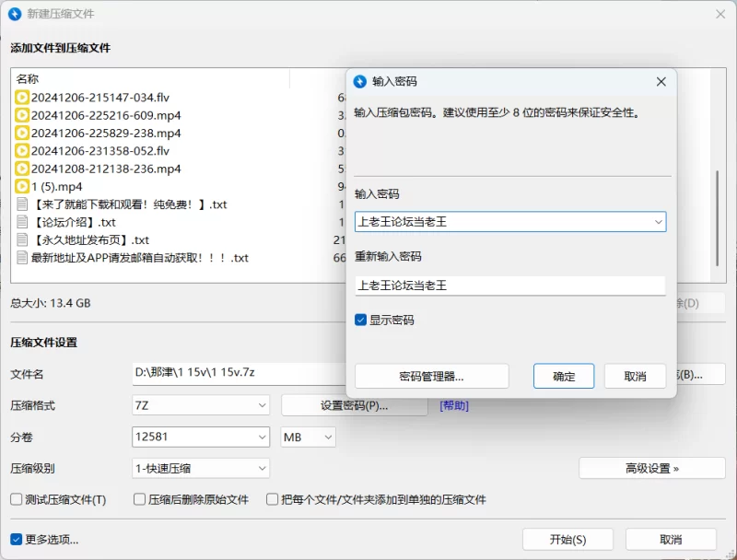
Task: Enable 压缩后删除原始文件 checkbox
Action: pos(139,499)
